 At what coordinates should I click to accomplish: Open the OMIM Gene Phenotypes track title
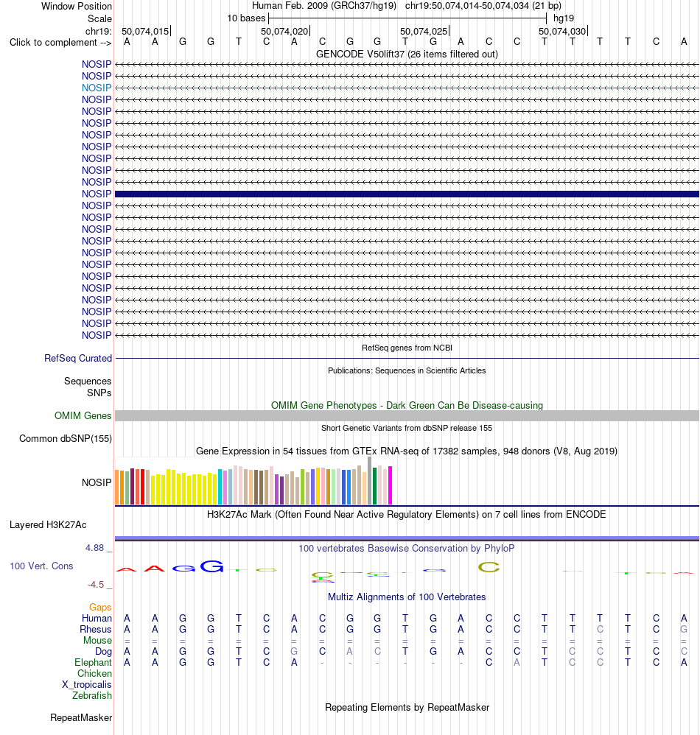(x=407, y=406)
